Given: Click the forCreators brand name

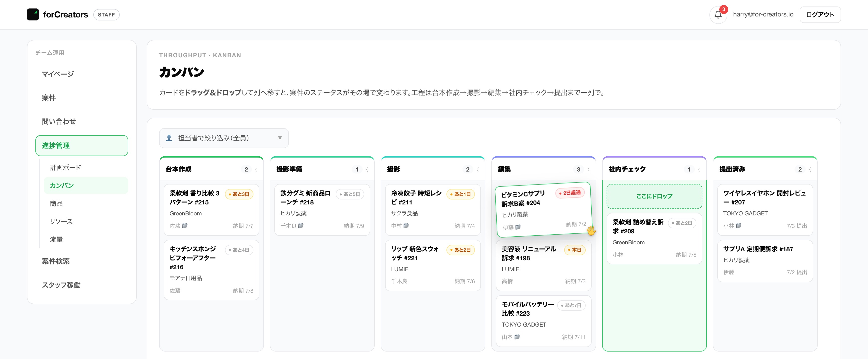Looking at the screenshot, I should click(x=65, y=14).
